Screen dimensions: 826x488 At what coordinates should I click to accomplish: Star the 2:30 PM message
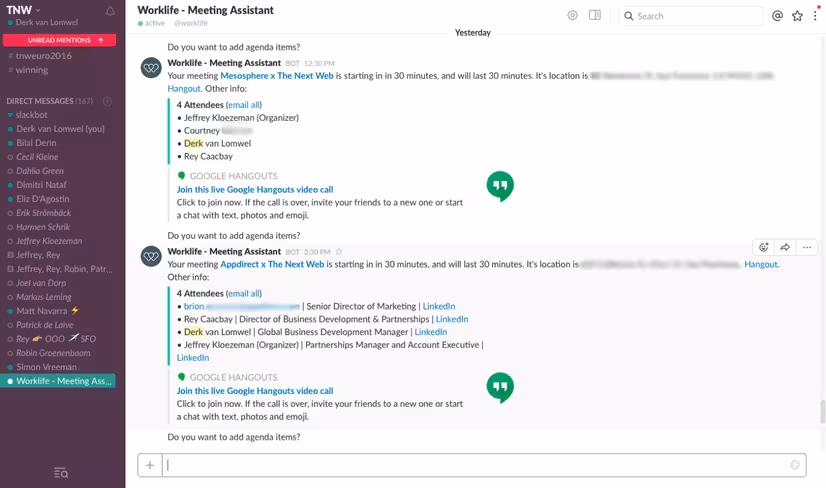tap(339, 252)
